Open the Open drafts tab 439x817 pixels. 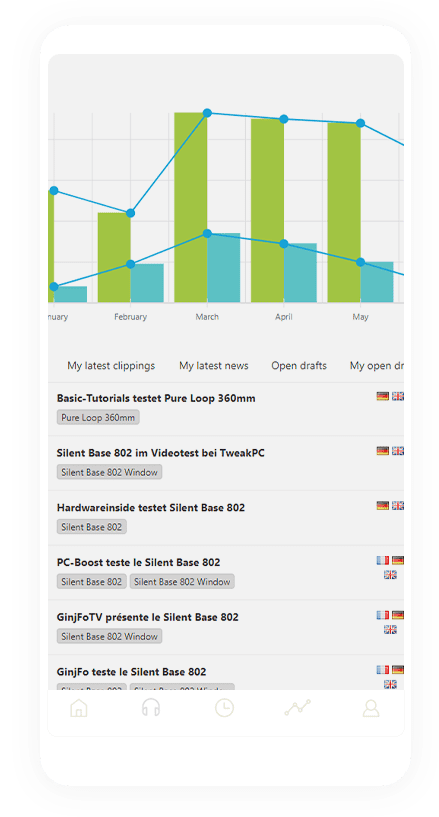coord(299,366)
